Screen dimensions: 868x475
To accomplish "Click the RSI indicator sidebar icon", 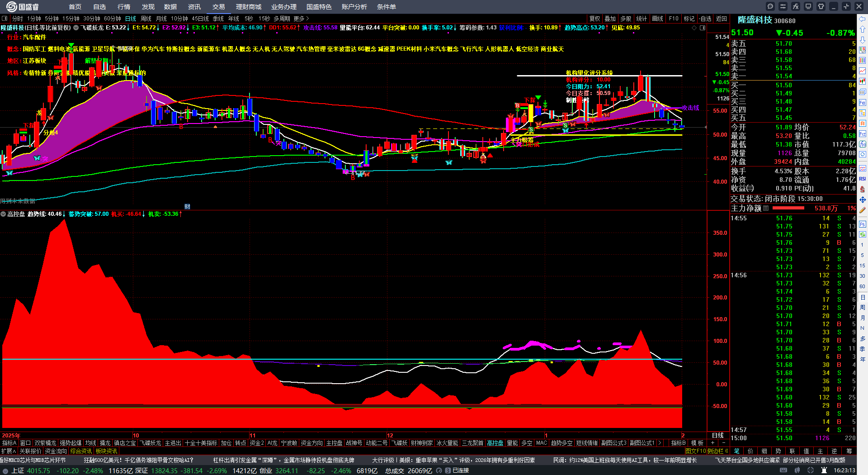I will coord(863,179).
